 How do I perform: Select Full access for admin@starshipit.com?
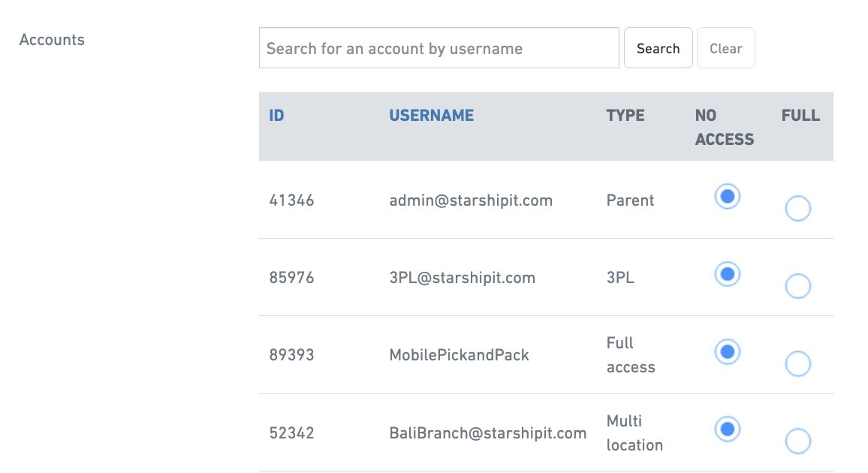pos(797,208)
